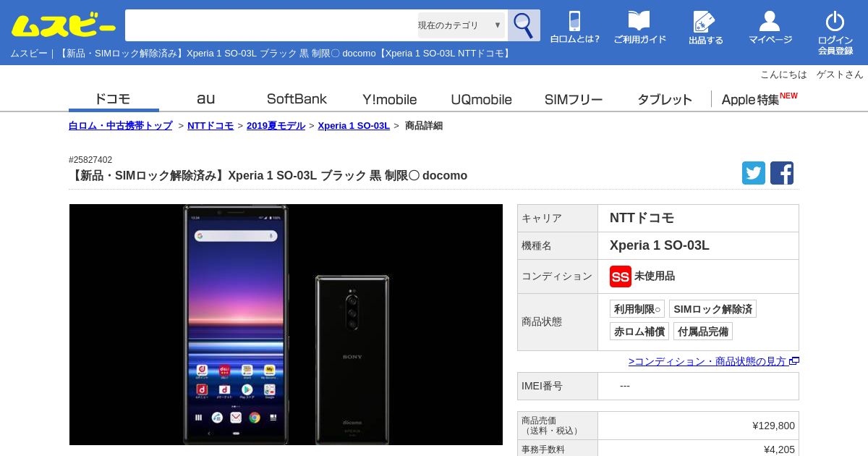Click the 商品状態 label cell
868x456 pixels.
coord(558,321)
